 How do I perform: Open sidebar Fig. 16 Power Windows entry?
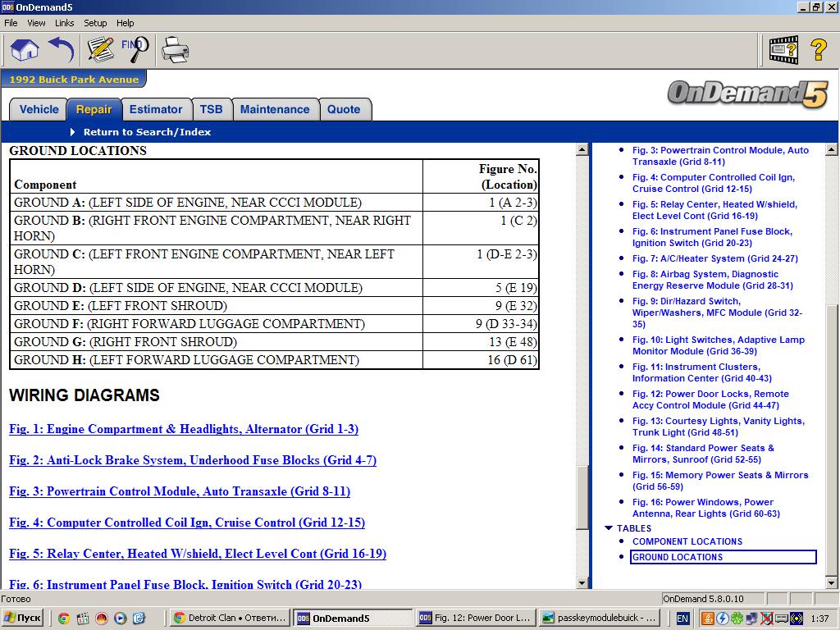pos(706,508)
